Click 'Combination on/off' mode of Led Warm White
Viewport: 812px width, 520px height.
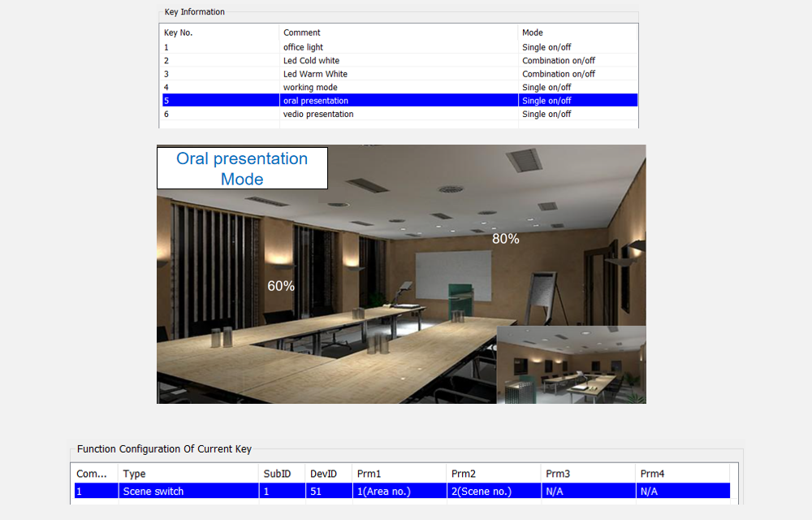[x=559, y=74]
